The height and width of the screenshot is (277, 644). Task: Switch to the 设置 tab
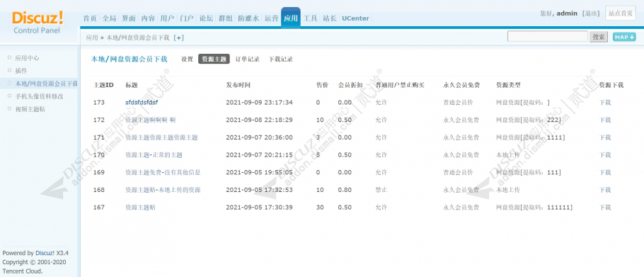pos(187,60)
